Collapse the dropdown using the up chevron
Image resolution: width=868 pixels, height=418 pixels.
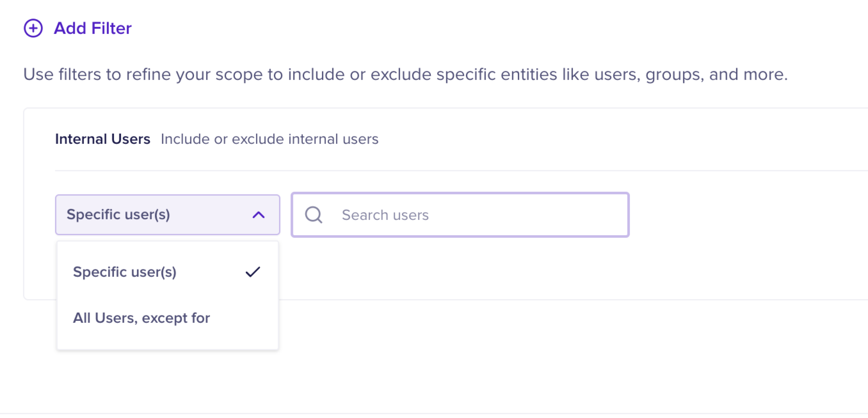pos(258,215)
